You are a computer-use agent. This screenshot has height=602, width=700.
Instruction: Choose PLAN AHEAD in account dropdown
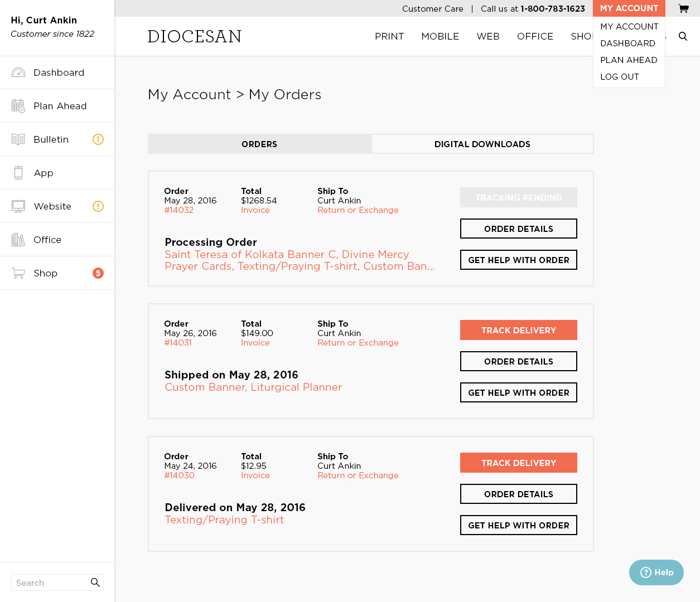[629, 60]
